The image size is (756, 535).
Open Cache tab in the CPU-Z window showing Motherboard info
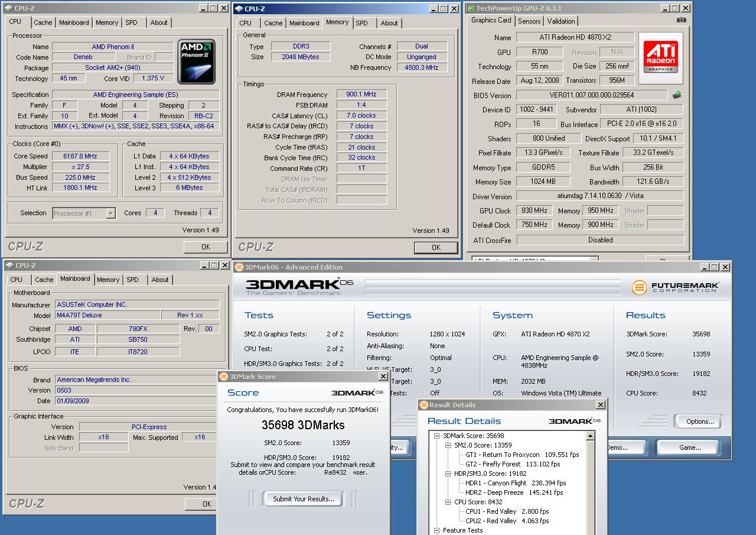(44, 280)
